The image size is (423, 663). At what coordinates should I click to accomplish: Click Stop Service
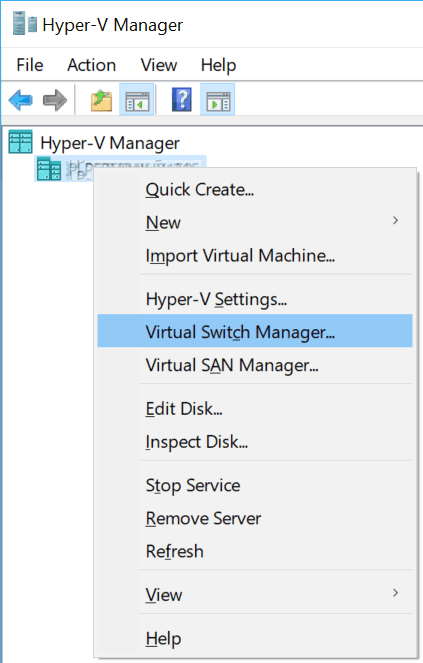[x=255, y=485]
